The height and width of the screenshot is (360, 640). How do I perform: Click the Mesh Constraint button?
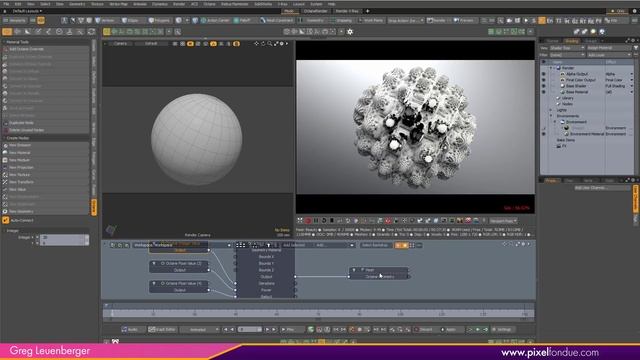click(277, 20)
